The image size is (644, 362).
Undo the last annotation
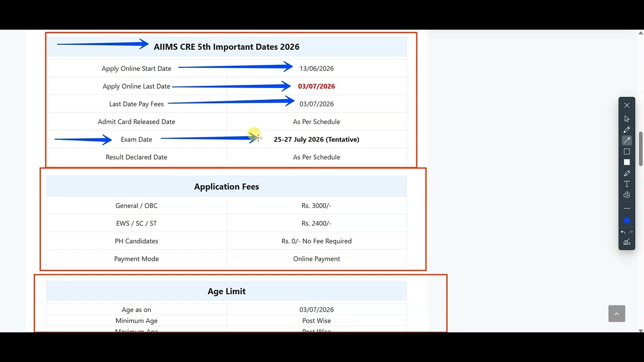pyautogui.click(x=623, y=232)
